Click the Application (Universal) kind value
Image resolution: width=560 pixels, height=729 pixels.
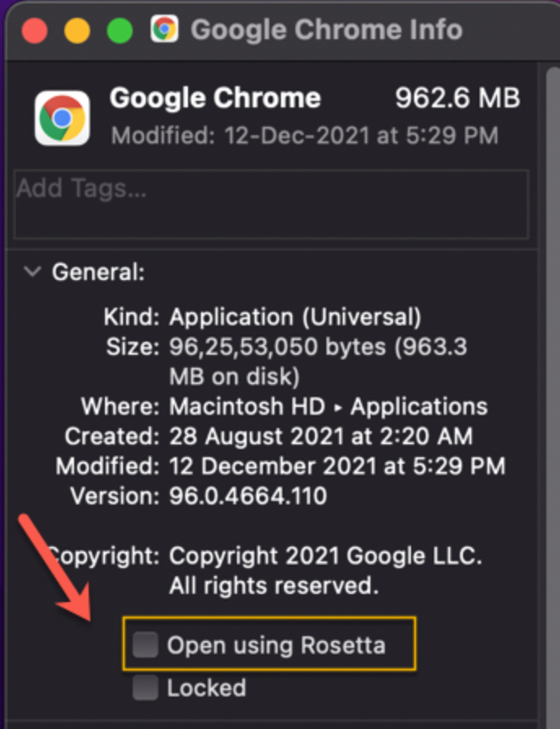[x=295, y=316]
